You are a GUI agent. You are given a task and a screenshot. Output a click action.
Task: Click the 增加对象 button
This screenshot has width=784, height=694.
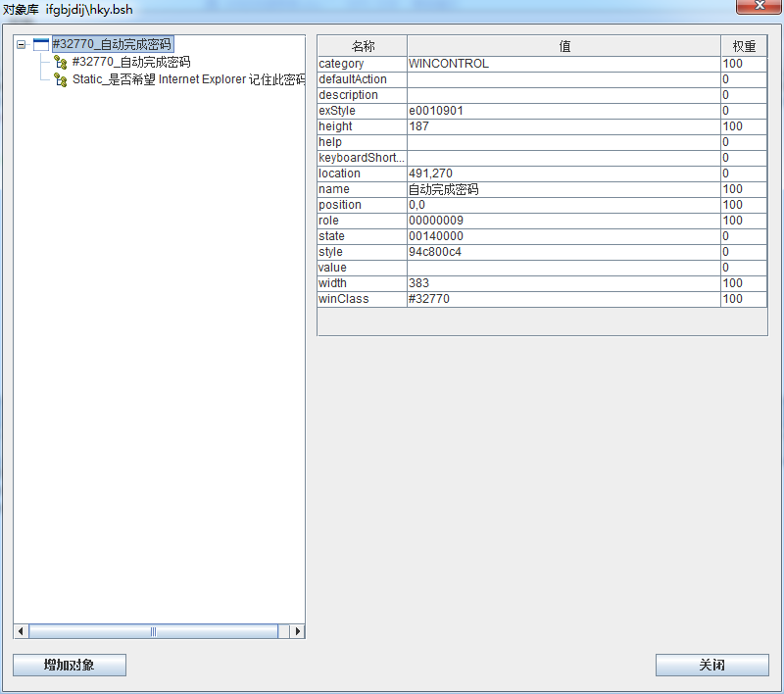70,665
